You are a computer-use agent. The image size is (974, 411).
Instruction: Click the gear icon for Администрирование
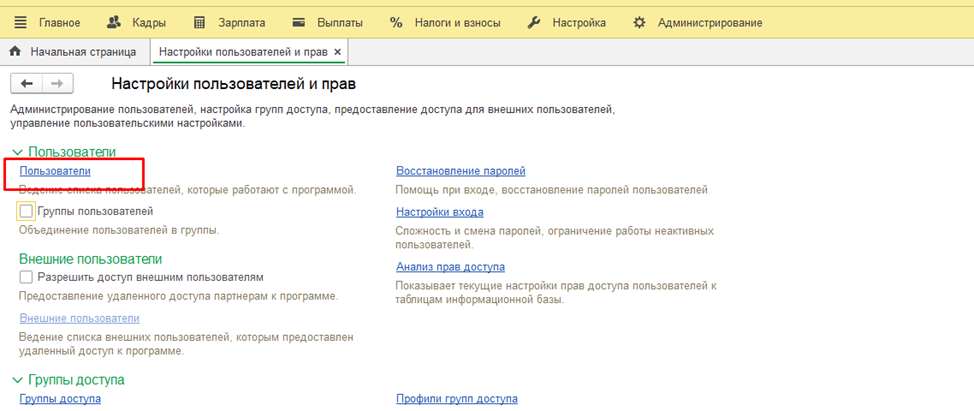640,22
